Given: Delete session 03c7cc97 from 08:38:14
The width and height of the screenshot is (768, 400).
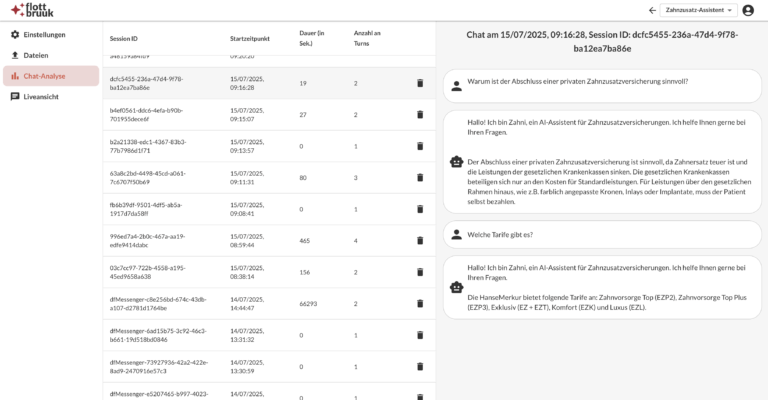Looking at the screenshot, I should pos(420,272).
